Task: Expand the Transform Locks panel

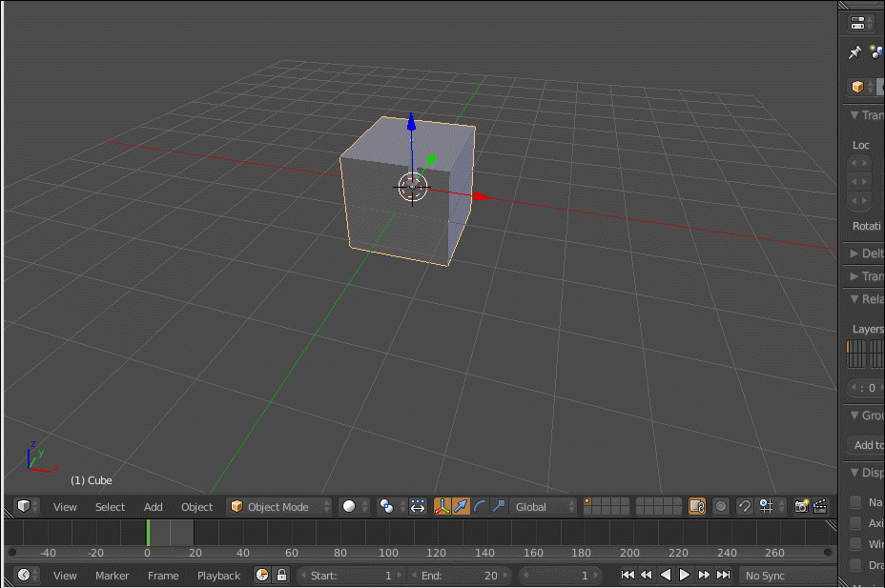Action: click(854, 276)
